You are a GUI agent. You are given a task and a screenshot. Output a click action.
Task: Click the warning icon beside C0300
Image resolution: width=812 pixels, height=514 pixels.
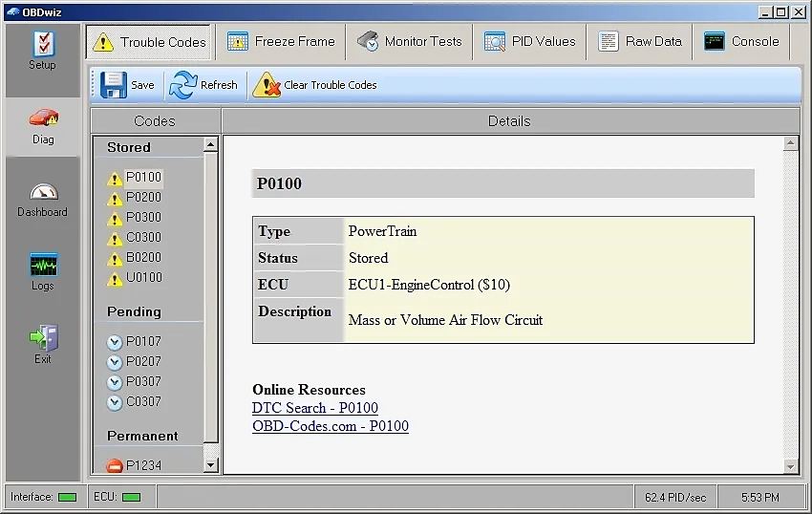point(114,239)
